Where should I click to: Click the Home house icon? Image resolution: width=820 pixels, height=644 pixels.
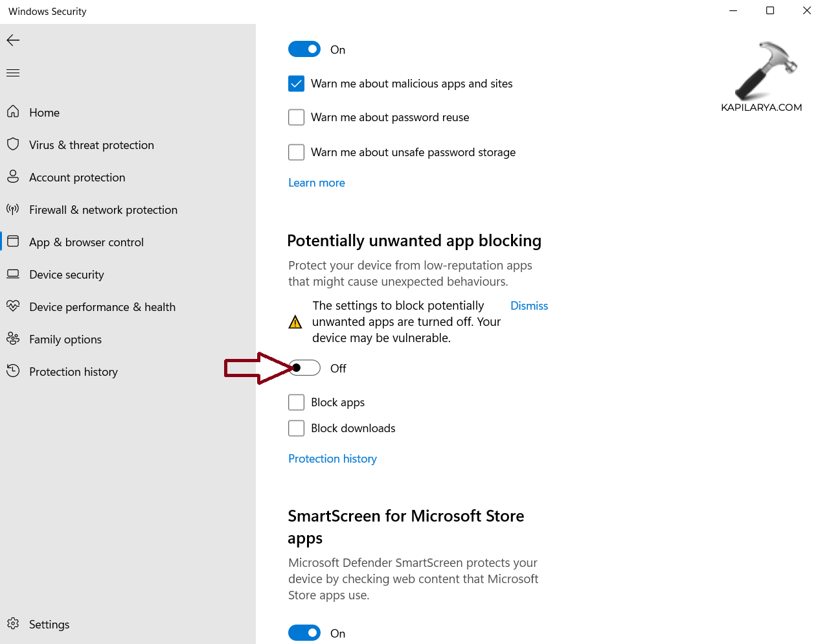(13, 112)
